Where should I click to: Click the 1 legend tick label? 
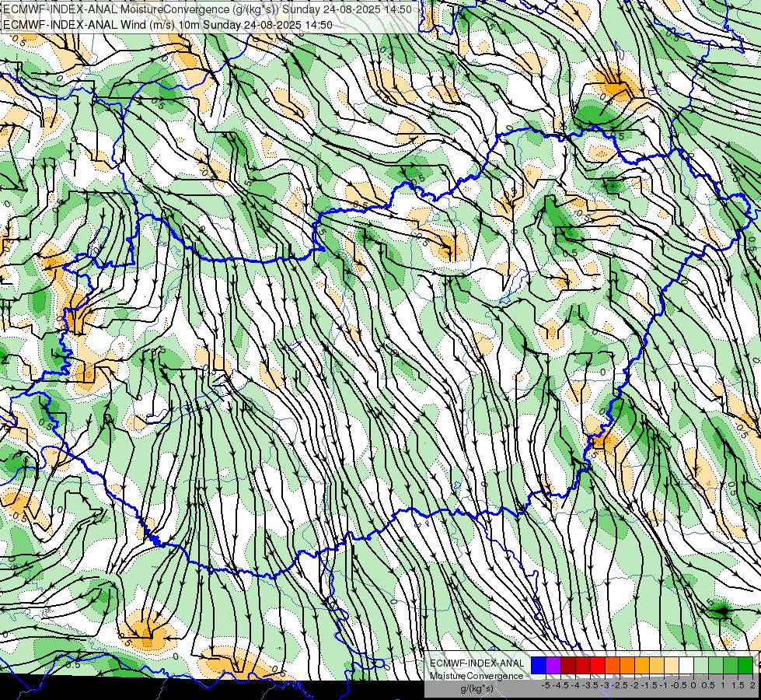point(723,685)
